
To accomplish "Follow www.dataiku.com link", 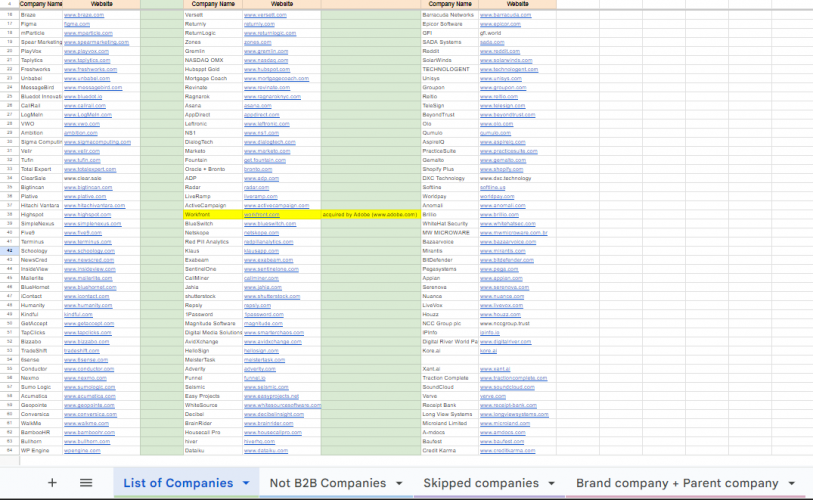I will [265, 451].
